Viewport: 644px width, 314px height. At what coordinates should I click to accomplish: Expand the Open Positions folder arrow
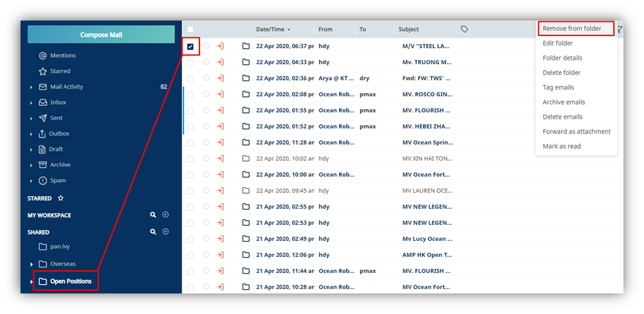click(31, 282)
